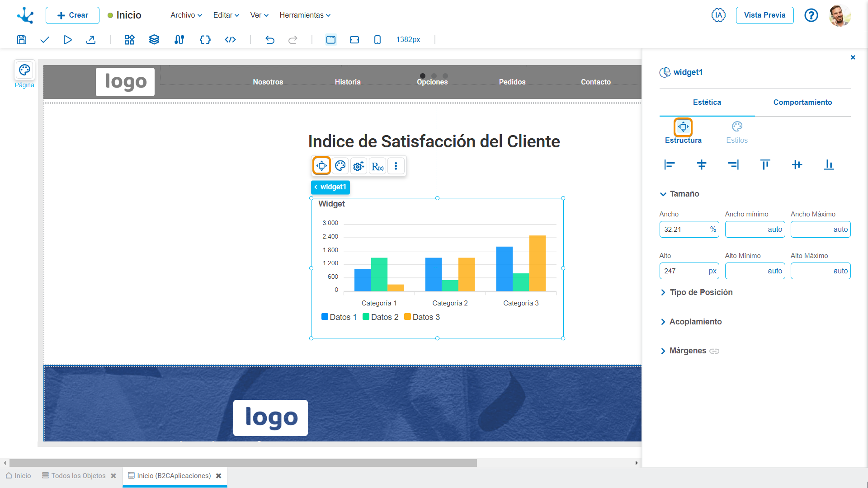Redo the last action

point(293,40)
